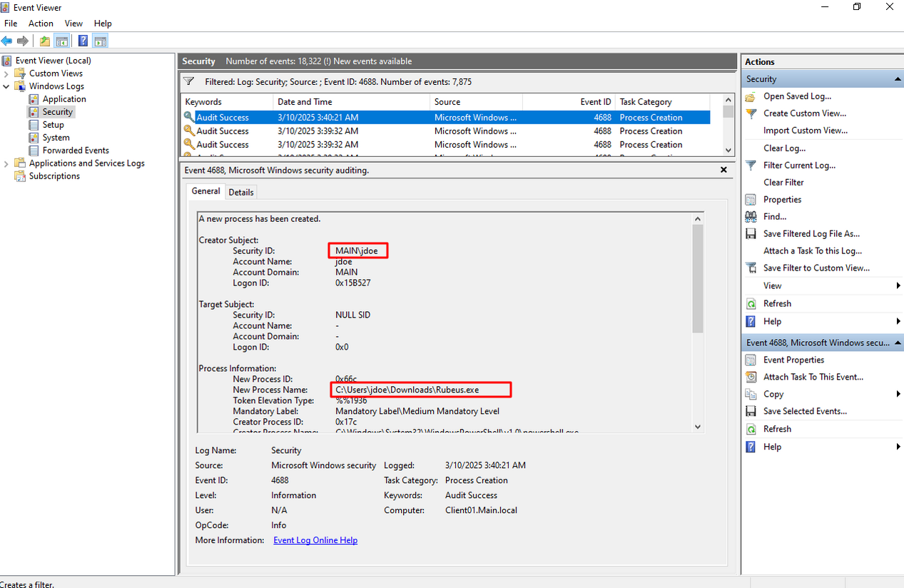Open the Copy submenu arrow
This screenshot has width=904, height=588.
pos(898,394)
